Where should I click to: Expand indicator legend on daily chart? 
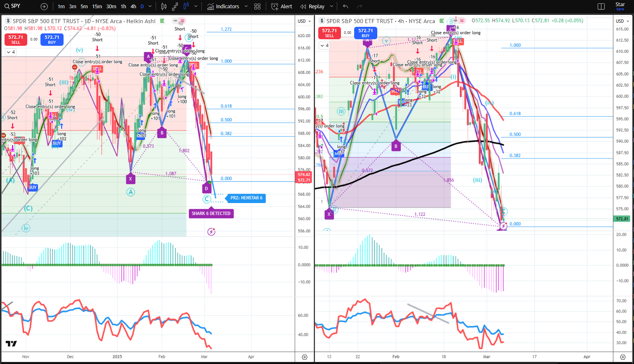(x=10, y=52)
